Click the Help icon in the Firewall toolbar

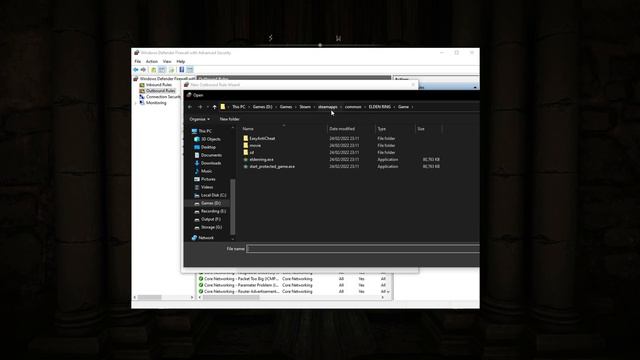182,70
